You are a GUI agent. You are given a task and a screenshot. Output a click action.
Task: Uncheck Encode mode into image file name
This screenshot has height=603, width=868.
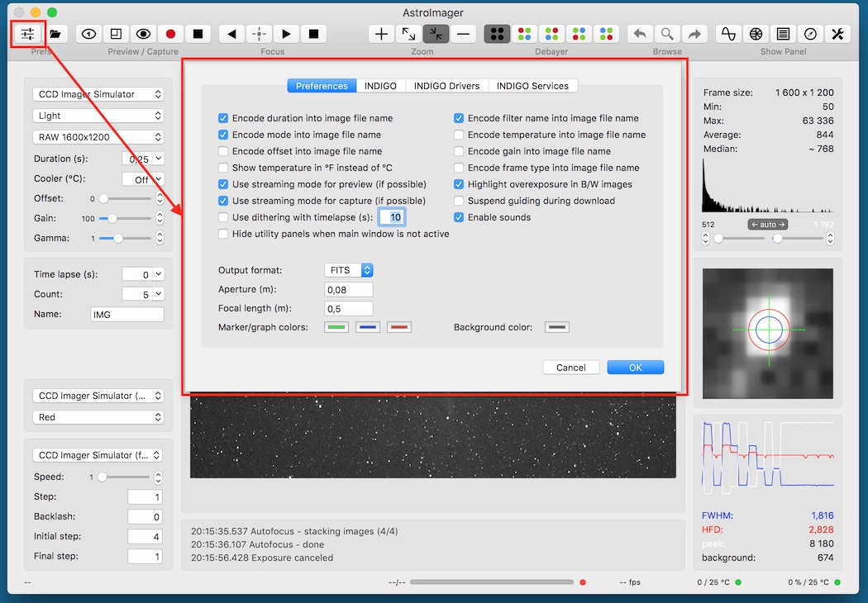coord(223,135)
